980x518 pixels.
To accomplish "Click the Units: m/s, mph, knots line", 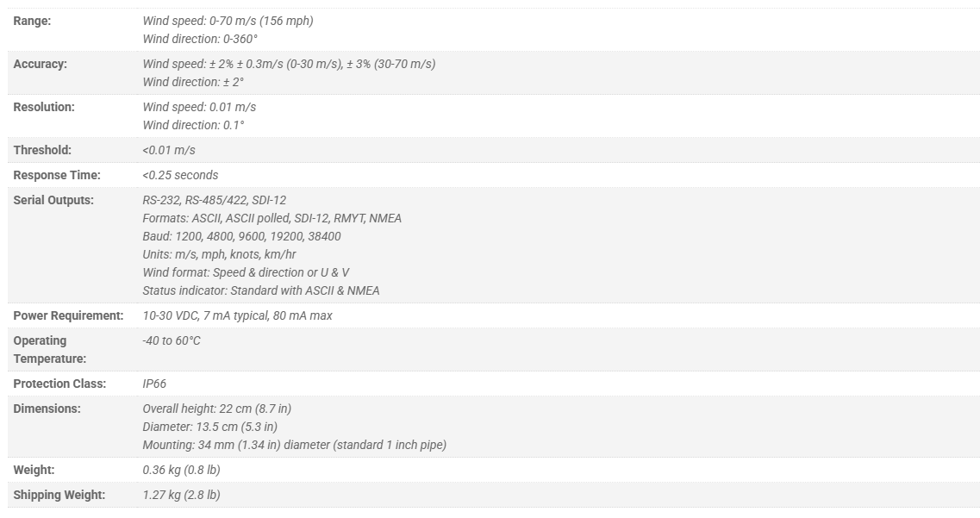I will click(x=220, y=254).
